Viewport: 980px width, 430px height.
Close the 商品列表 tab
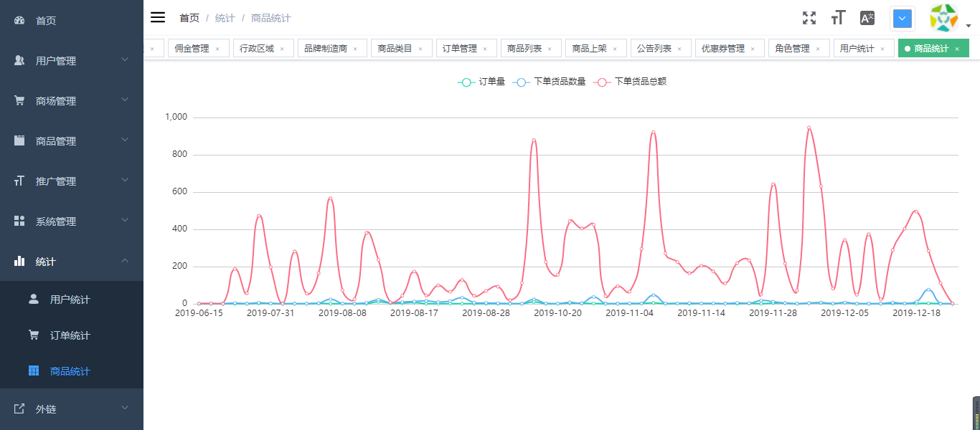[x=550, y=49]
